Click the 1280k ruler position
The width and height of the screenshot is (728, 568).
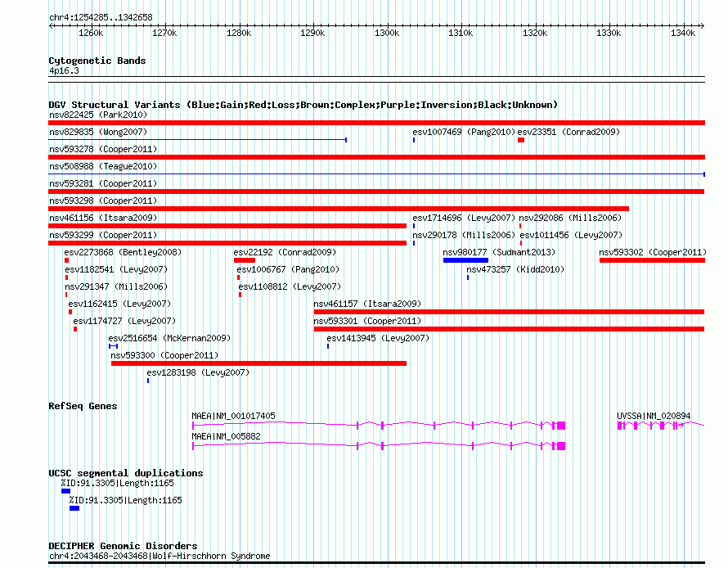[x=239, y=33]
